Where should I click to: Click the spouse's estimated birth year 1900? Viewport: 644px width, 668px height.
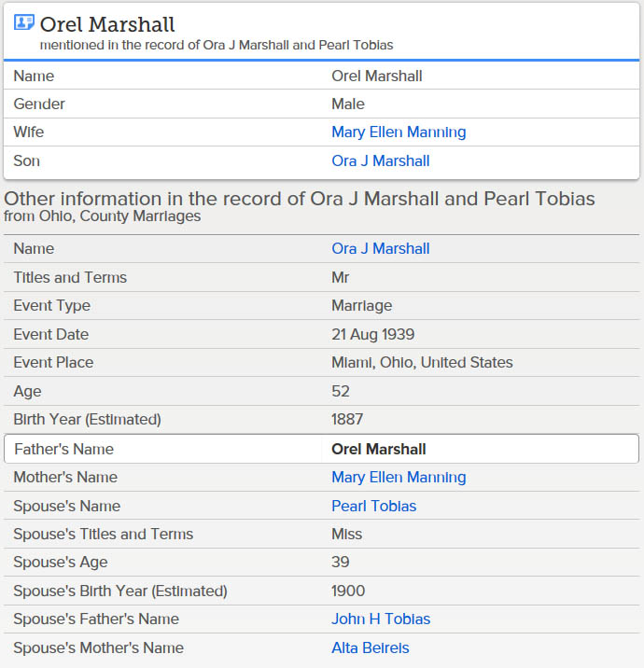[x=348, y=591]
